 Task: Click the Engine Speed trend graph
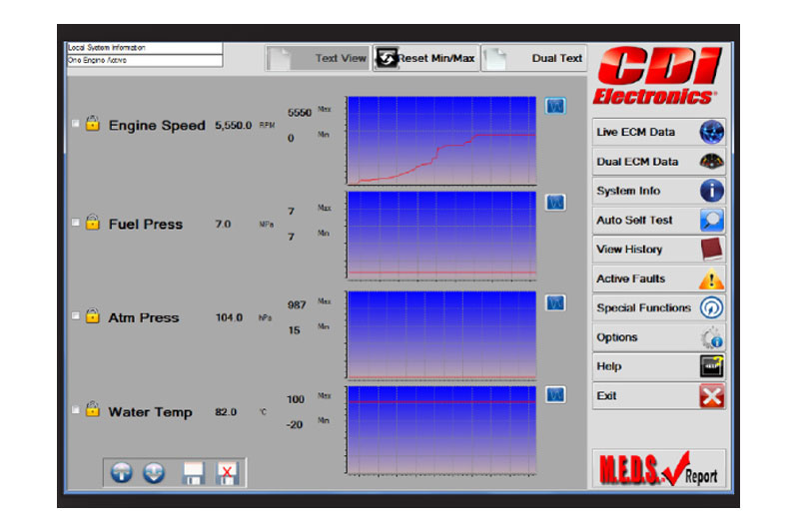point(441,141)
